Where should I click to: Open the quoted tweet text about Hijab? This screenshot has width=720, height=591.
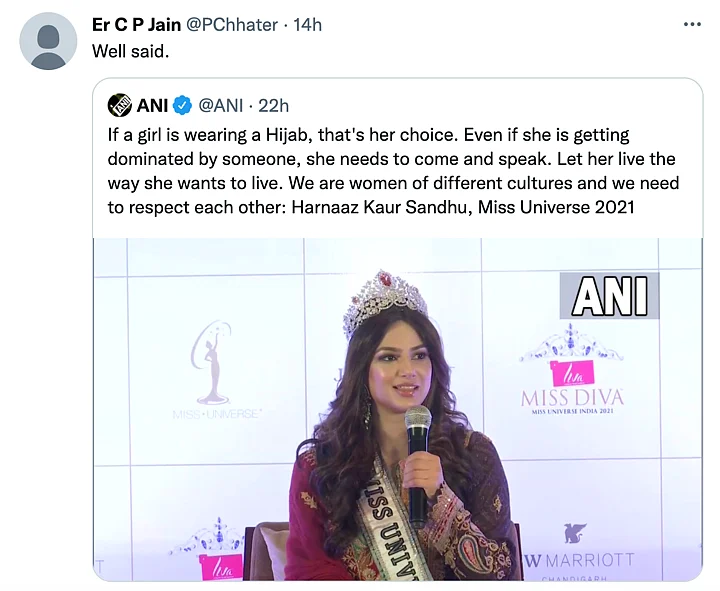click(x=395, y=171)
